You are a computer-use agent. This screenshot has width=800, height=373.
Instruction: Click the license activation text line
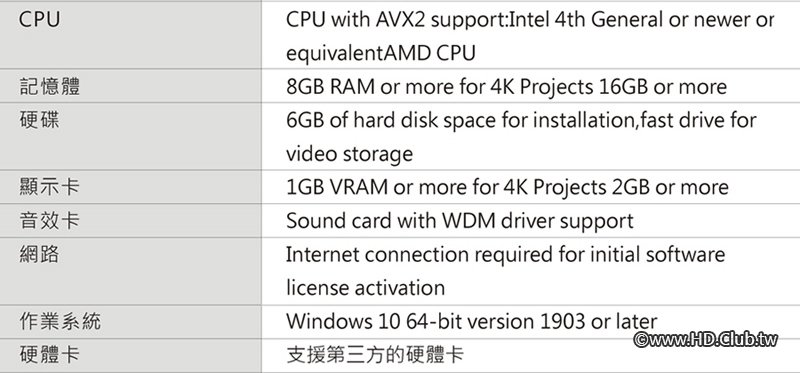coord(365,288)
